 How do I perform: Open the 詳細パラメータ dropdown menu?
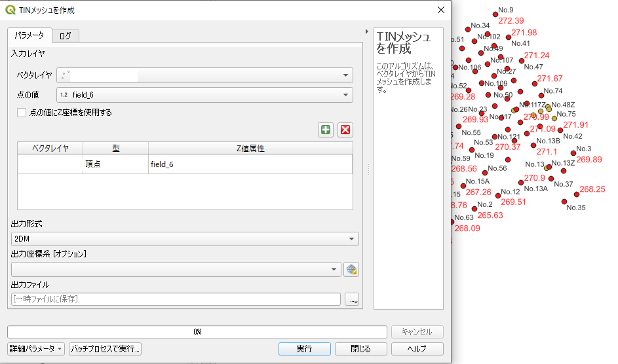(36, 349)
